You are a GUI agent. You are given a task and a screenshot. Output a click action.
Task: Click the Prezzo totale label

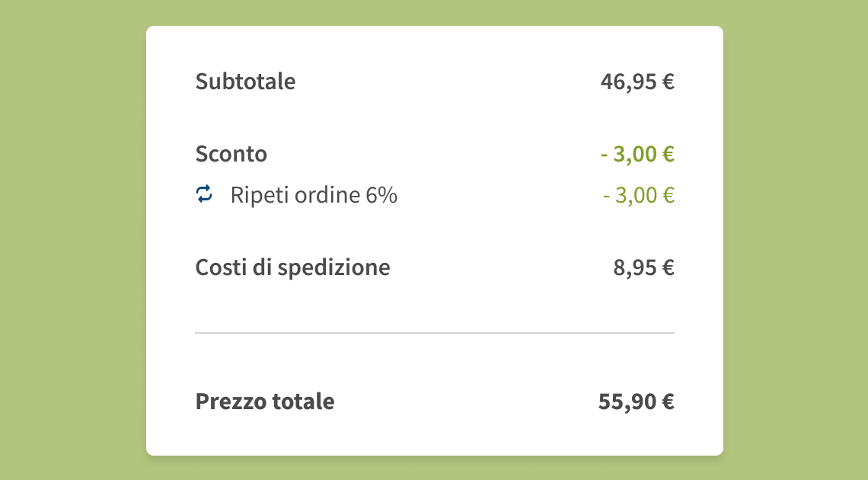click(x=265, y=401)
